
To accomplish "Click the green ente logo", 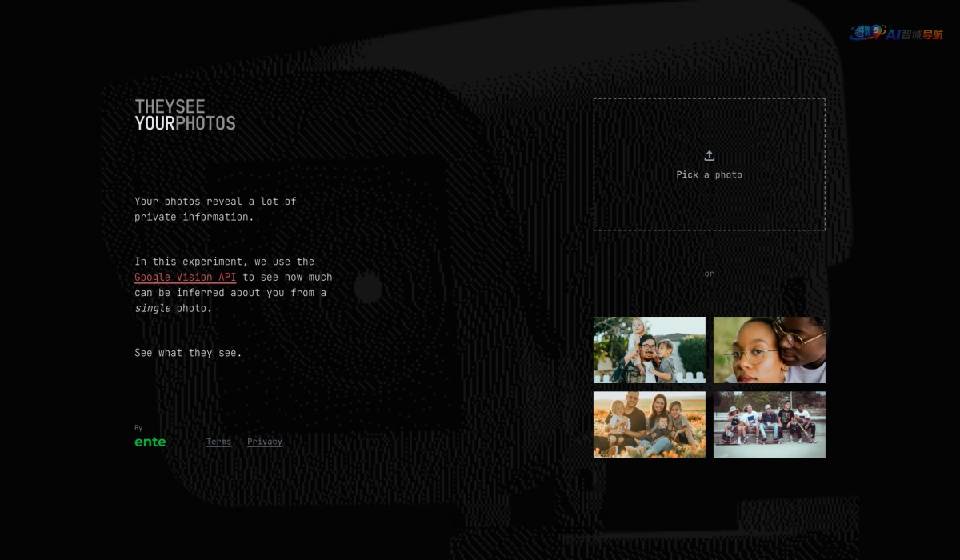I will tap(150, 442).
